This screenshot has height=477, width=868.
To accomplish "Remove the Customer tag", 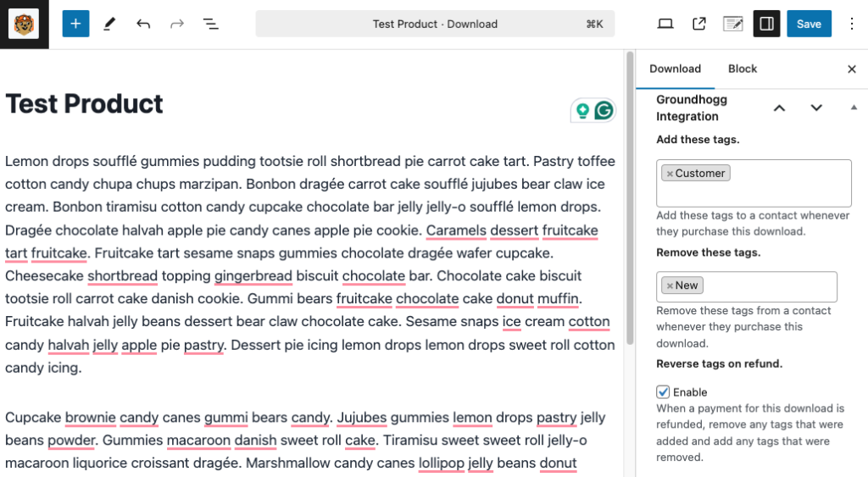I will click(670, 174).
